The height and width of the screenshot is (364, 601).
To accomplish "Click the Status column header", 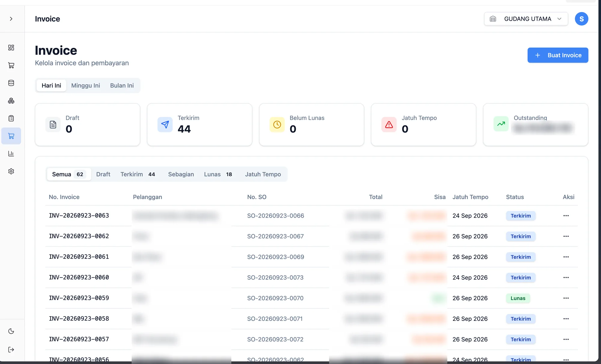I will pyautogui.click(x=515, y=197).
